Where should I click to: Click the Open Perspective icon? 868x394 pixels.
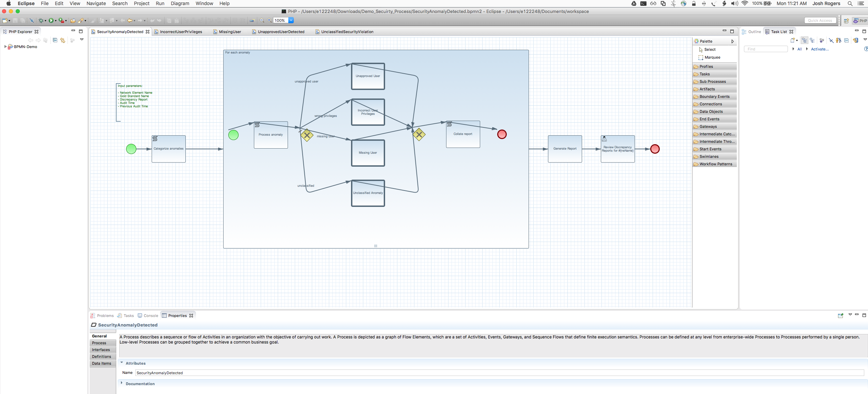[846, 20]
